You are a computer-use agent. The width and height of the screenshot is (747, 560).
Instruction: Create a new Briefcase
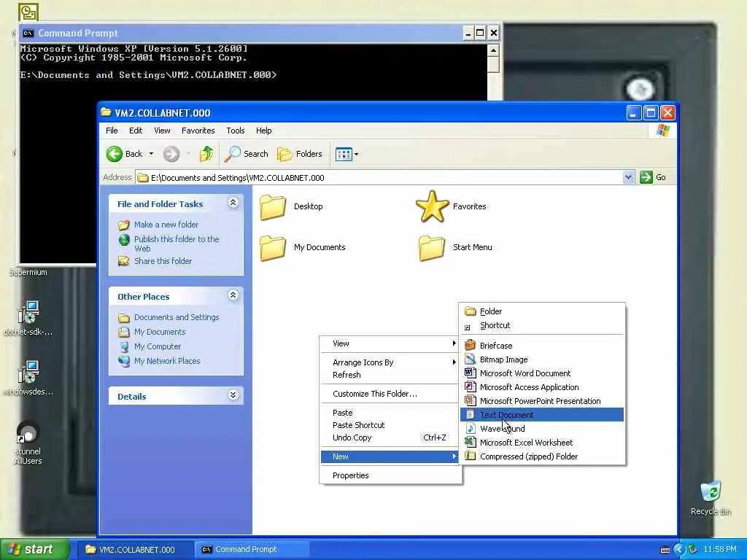(x=542, y=346)
